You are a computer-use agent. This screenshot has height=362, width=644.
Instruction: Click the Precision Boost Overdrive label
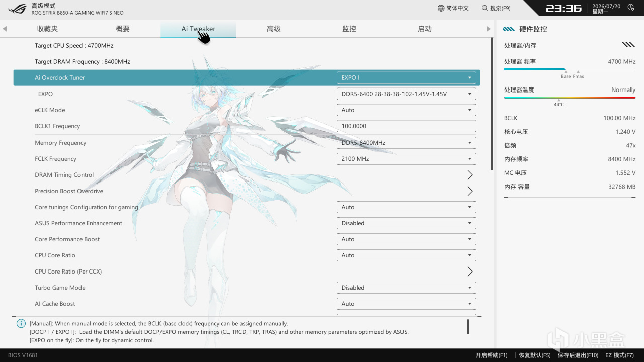69,191
